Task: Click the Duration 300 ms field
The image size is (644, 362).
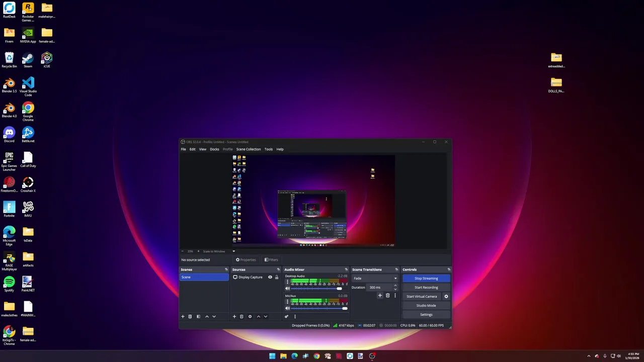Action: click(380, 288)
